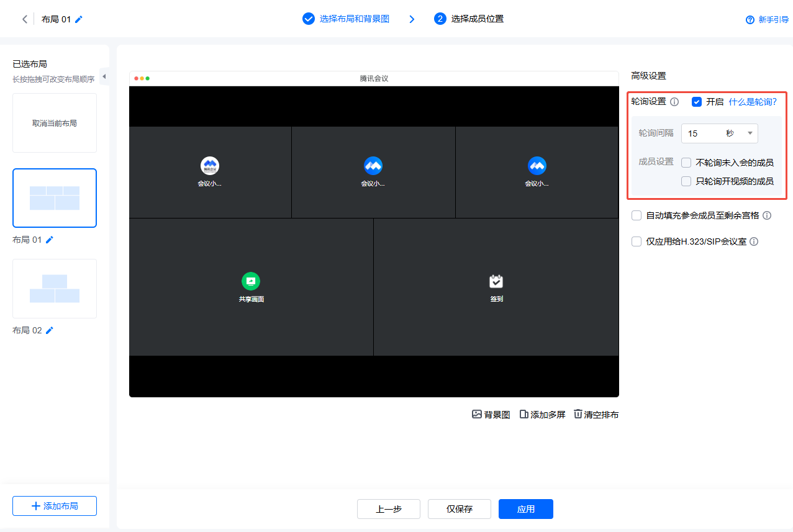Viewport: 793px width, 532px height.
Task: Click the 轮询间隔 label
Action: point(656,133)
